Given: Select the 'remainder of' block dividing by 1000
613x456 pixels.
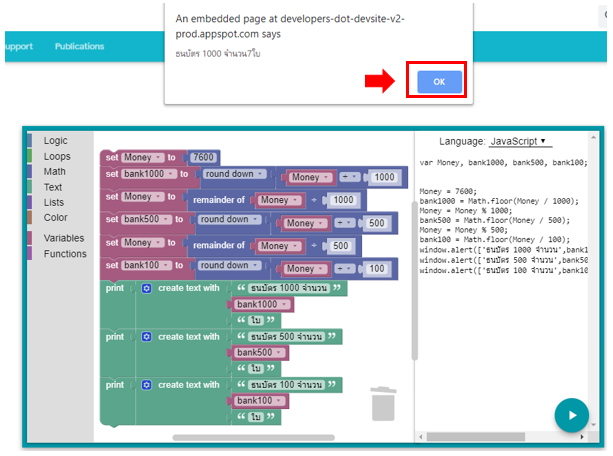Looking at the screenshot, I should [x=219, y=200].
